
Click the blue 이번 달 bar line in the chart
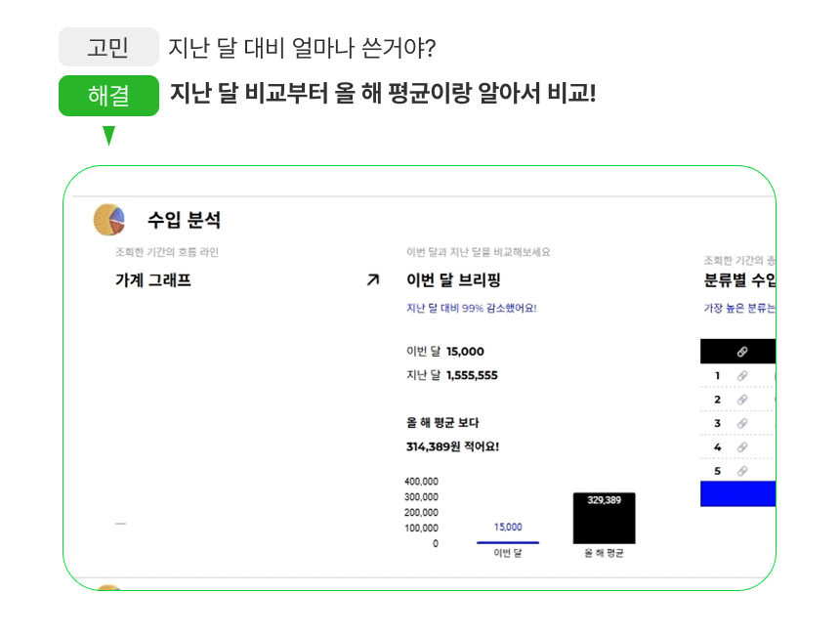(507, 541)
